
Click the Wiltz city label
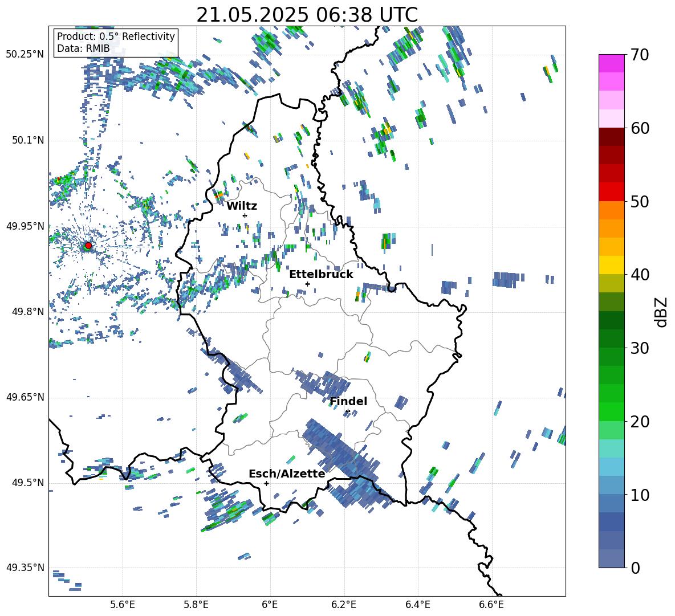pos(242,206)
